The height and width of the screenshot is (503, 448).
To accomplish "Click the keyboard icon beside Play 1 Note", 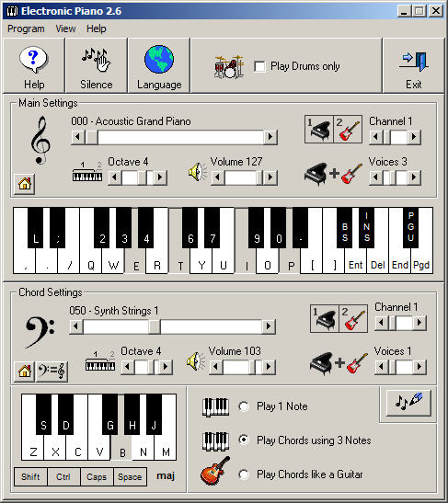I will [x=215, y=406].
